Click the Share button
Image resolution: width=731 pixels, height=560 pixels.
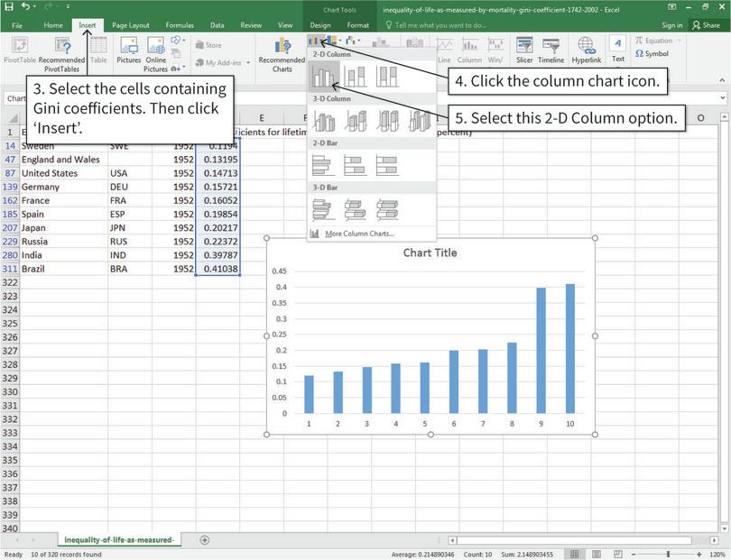point(709,25)
